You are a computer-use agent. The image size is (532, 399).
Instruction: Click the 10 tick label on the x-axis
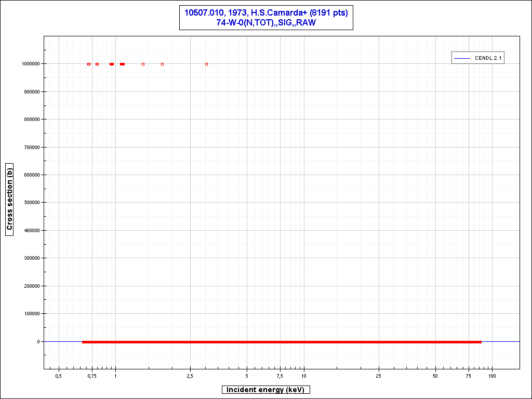tap(303, 375)
